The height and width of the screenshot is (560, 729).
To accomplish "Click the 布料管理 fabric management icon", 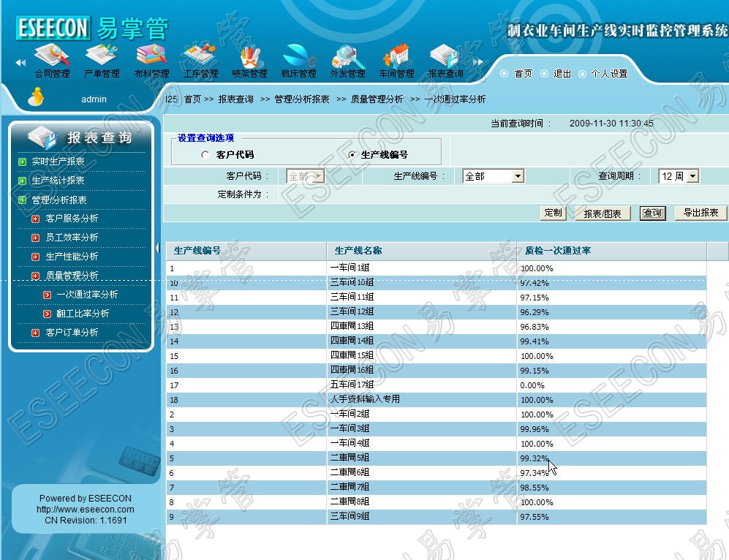I will [151, 57].
